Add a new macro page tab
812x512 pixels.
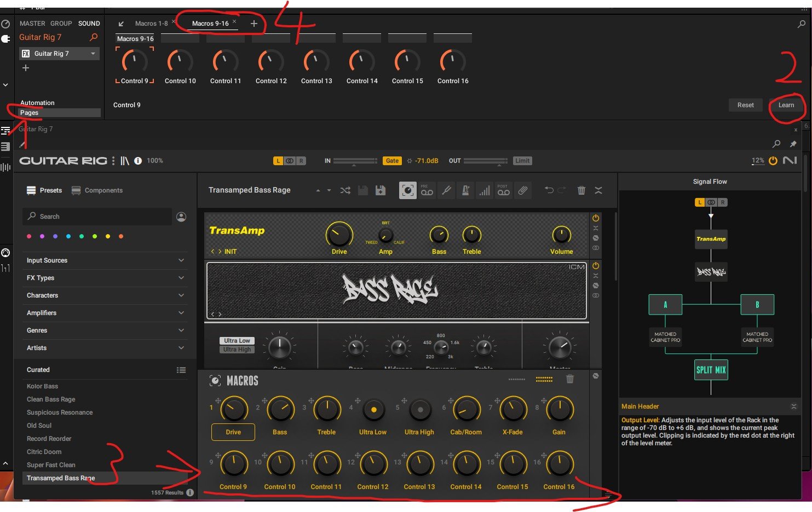coord(254,24)
